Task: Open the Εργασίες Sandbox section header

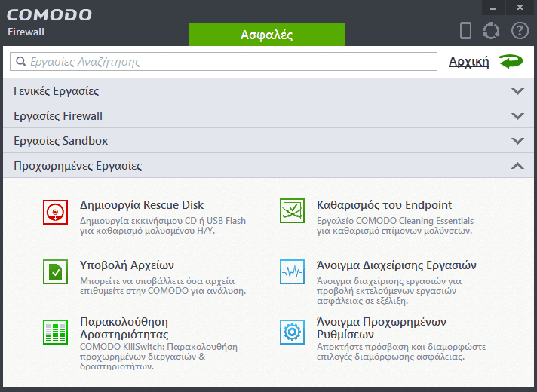Action: click(268, 141)
